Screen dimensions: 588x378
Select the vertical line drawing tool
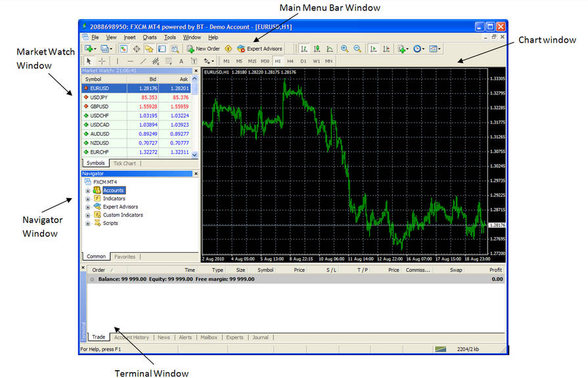[x=118, y=61]
